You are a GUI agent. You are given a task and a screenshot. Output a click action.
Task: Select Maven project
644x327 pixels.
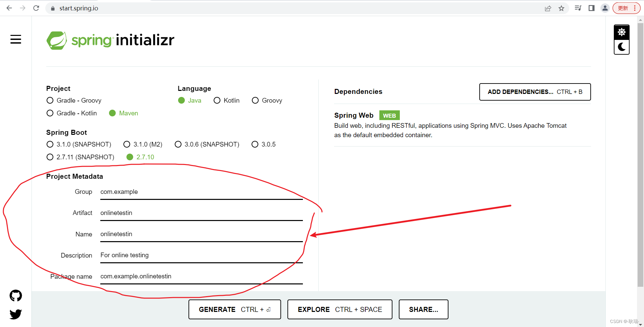(x=123, y=113)
